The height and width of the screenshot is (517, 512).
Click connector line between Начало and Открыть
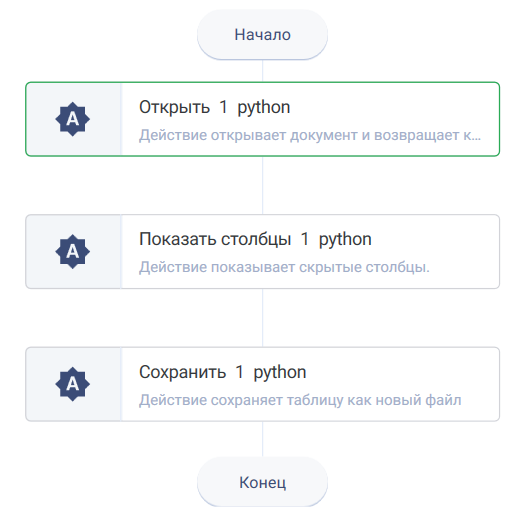tap(262, 71)
